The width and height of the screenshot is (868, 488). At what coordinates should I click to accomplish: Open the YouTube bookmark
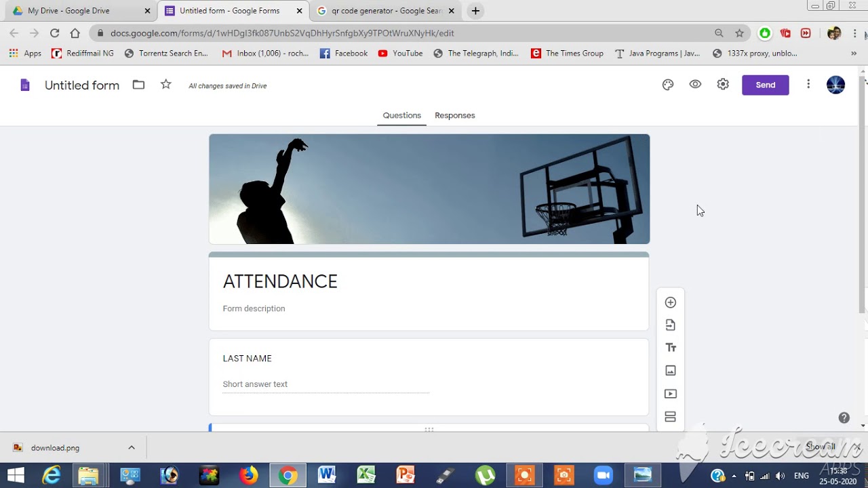(x=400, y=54)
